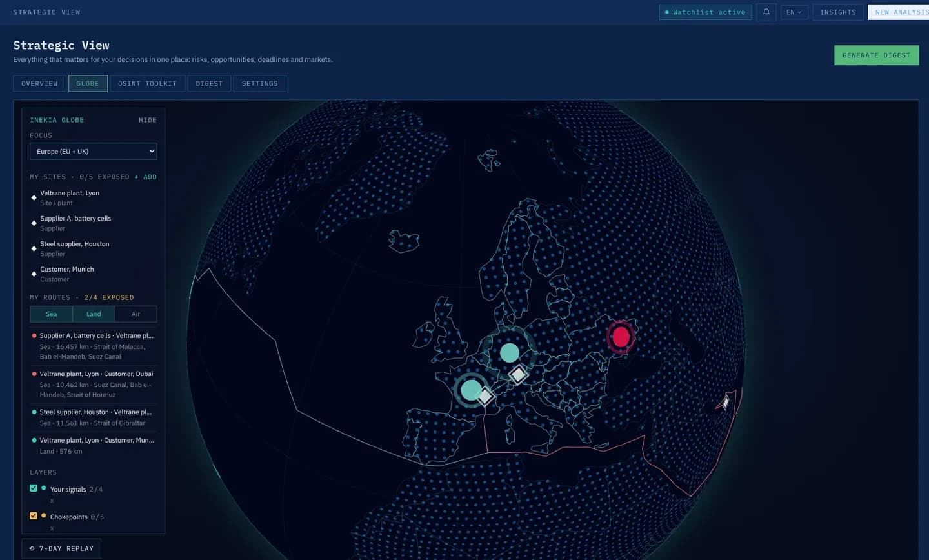Click replay icon in 7-Day Replay button
Viewport: 929px width, 560px height.
(32, 548)
